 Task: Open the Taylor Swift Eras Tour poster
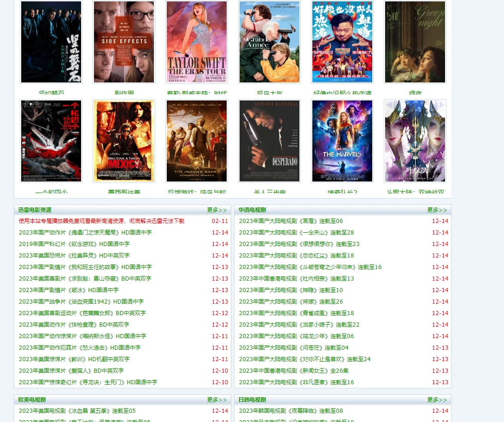(197, 41)
